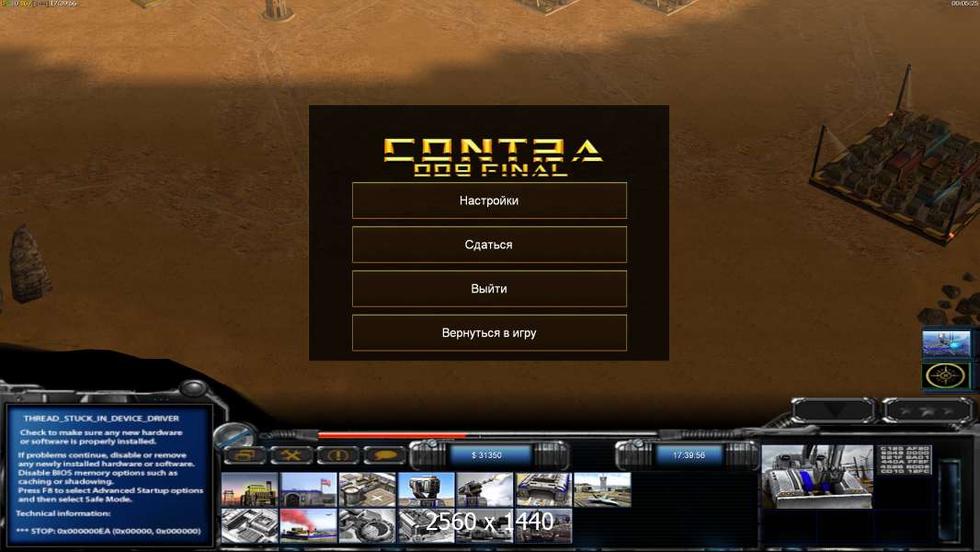Select the red smoke building build icon
980x552 pixels.
pyautogui.click(x=309, y=525)
